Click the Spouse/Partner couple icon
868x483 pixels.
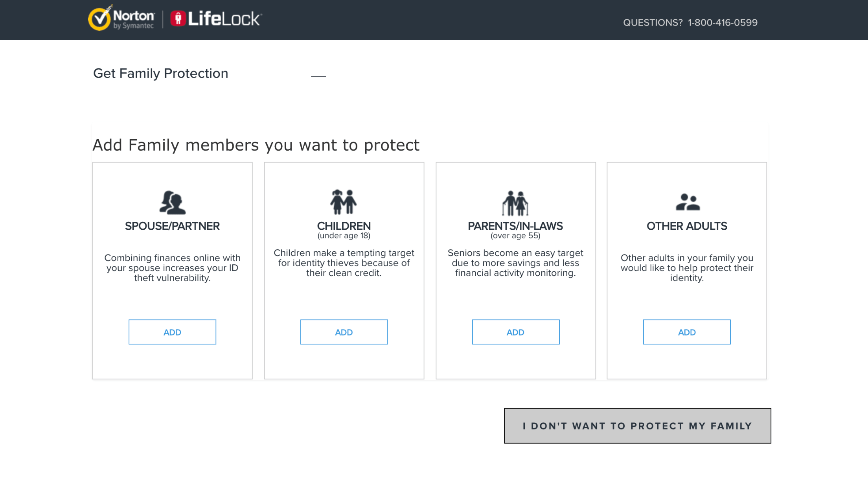click(172, 203)
